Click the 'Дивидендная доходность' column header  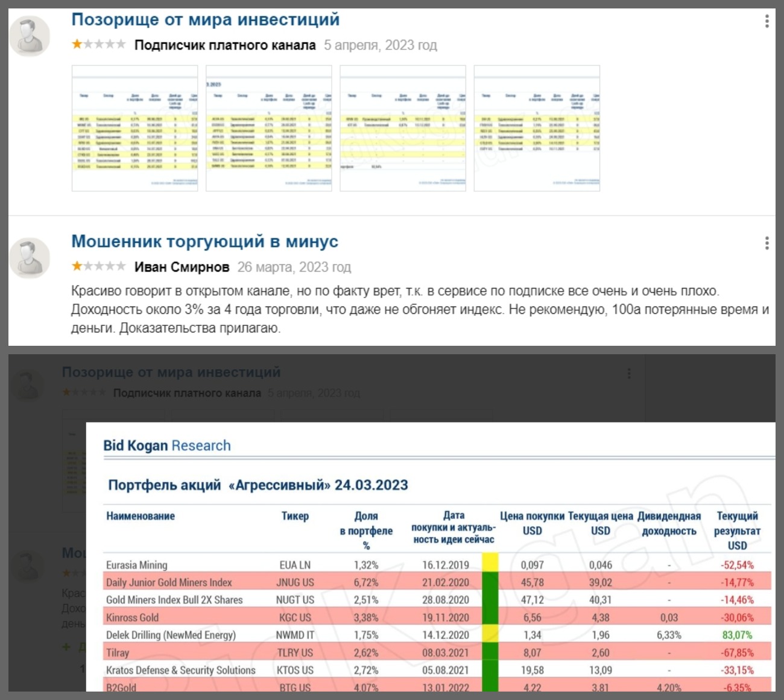coord(669,523)
